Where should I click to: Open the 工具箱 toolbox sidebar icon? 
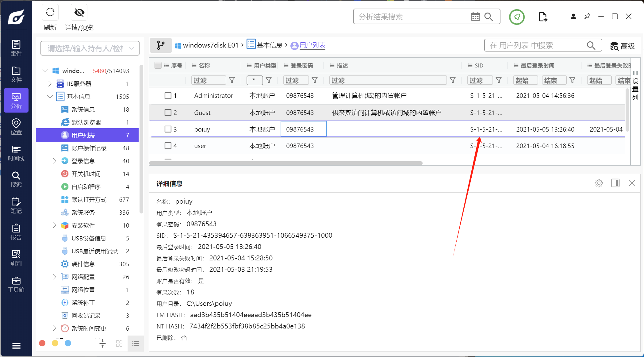tap(16, 284)
